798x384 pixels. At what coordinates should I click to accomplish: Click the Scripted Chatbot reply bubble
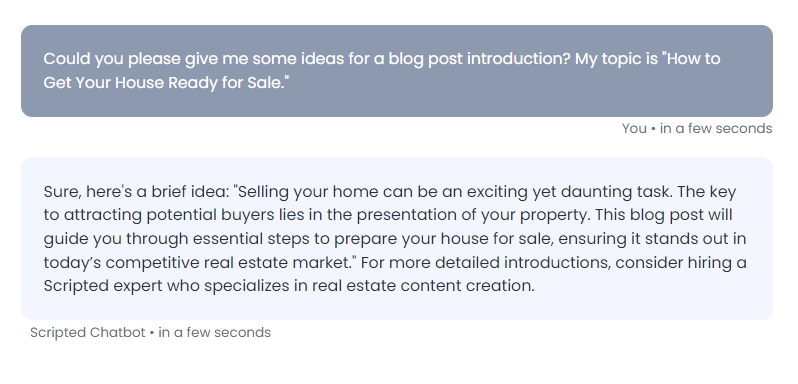point(396,239)
